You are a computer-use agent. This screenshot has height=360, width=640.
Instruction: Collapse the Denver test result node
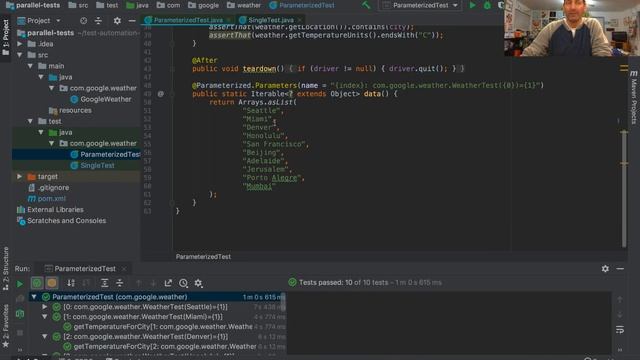pos(45,336)
